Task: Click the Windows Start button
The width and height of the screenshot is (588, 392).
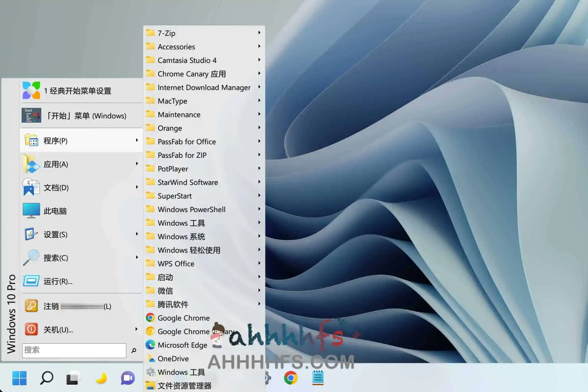Action: (x=19, y=378)
